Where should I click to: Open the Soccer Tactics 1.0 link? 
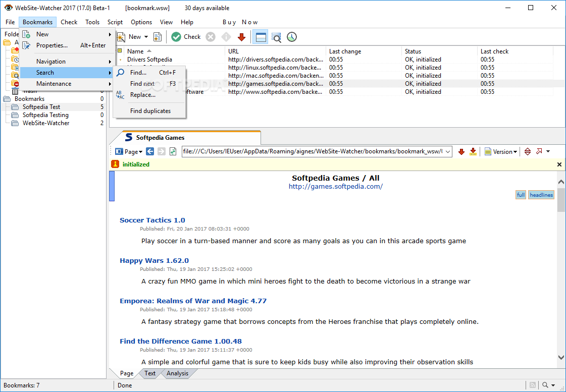[x=152, y=220]
